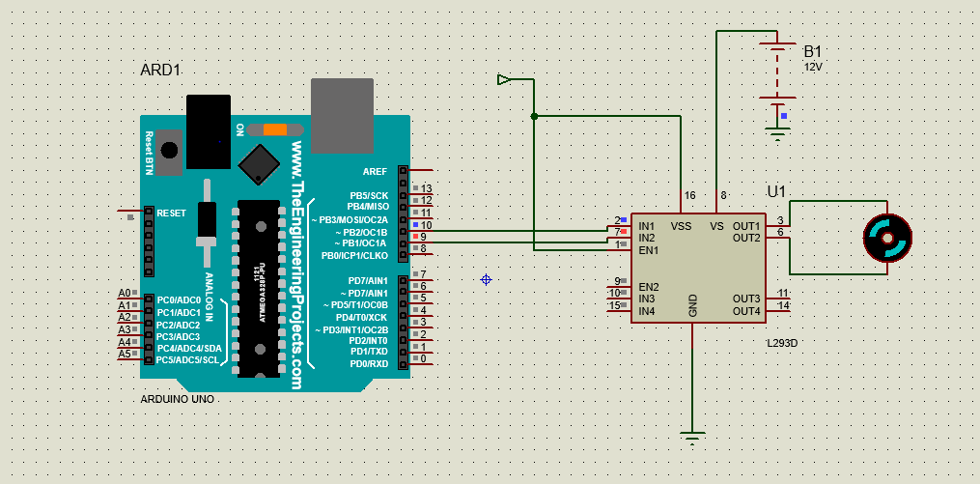Select the IN1 pin label on the L293D

click(647, 226)
